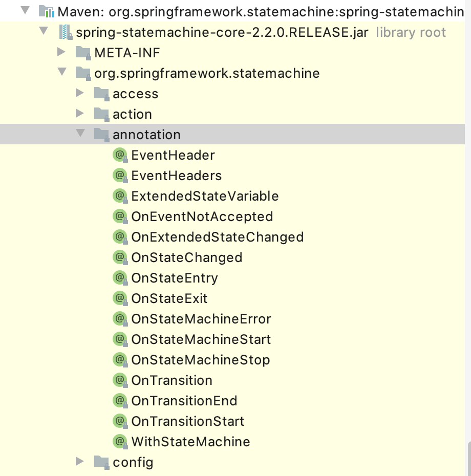Select the Maven org.springframework.statemachine library row

tap(232, 12)
